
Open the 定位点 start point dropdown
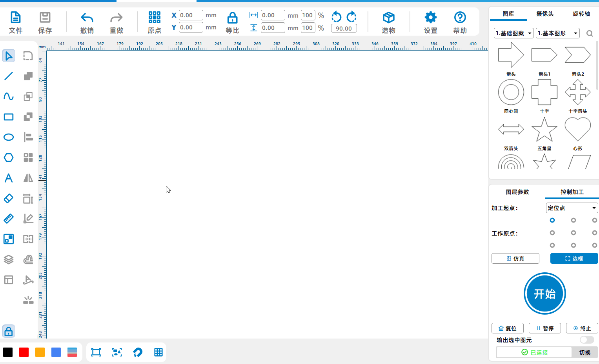pos(572,208)
